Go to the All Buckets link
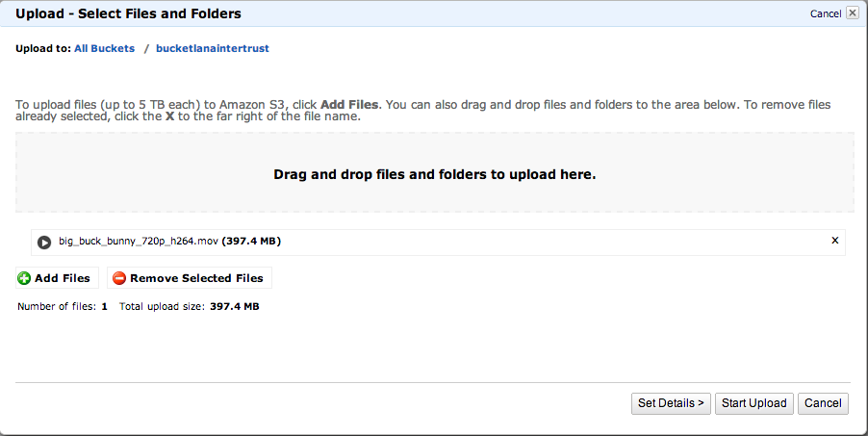The height and width of the screenshot is (436, 868). click(104, 48)
